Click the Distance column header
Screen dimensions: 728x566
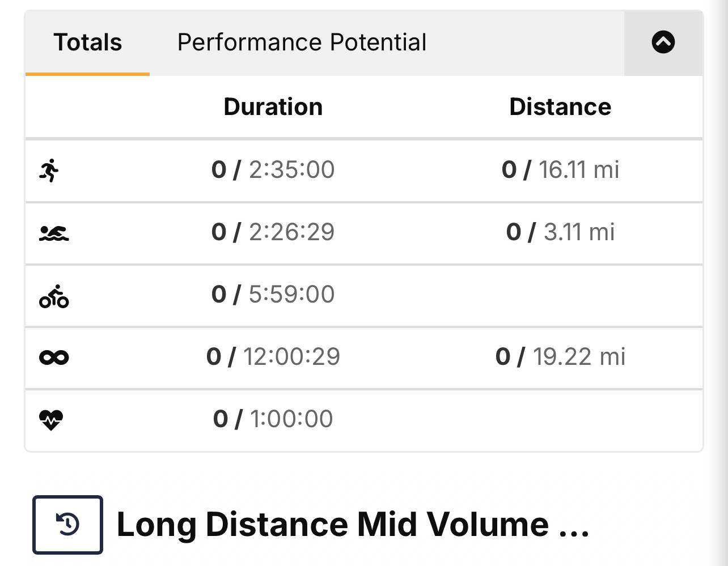coord(560,107)
